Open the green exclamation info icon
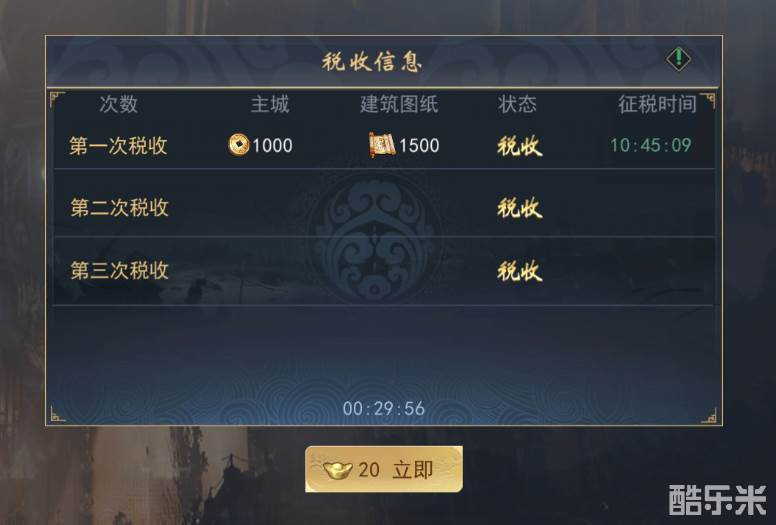Viewport: 776px width, 525px height. click(679, 59)
